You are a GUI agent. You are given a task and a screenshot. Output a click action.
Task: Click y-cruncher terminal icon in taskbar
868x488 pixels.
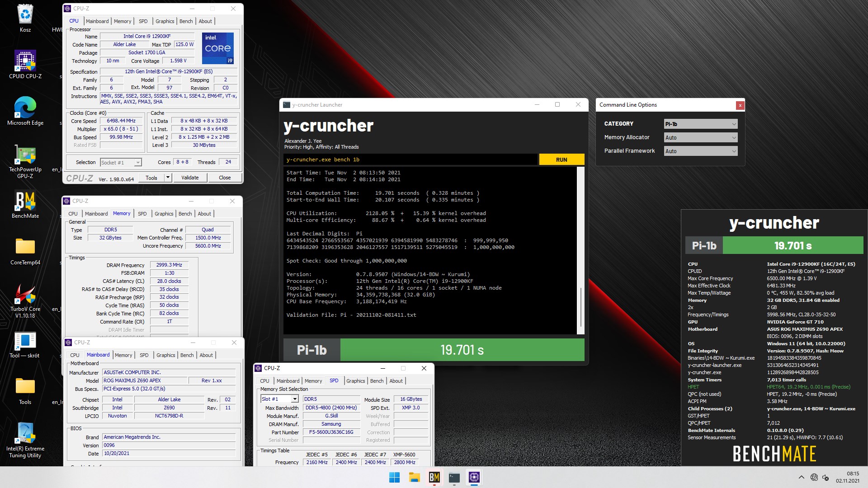(454, 477)
